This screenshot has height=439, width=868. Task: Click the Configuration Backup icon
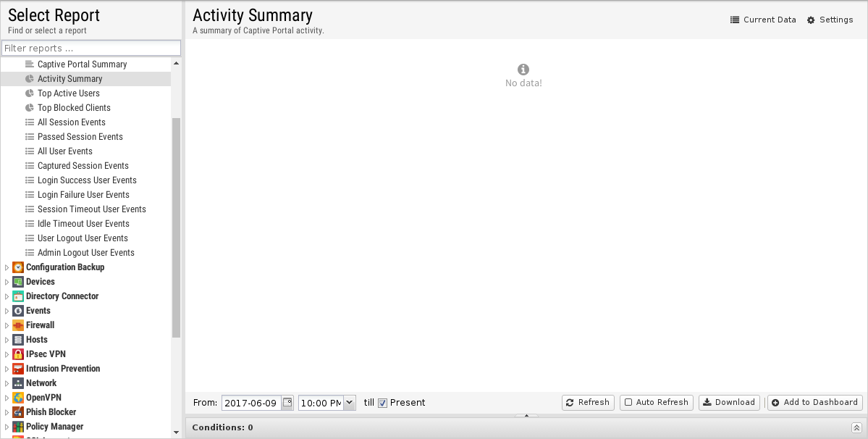[17, 267]
